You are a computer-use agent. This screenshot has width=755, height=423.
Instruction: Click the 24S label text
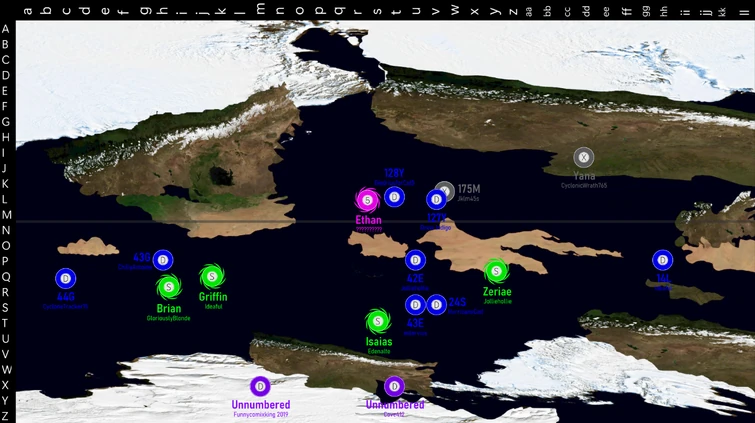pyautogui.click(x=457, y=302)
